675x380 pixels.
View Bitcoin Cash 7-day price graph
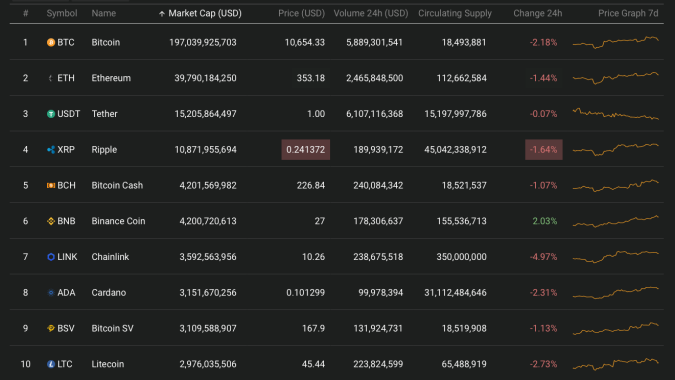point(616,185)
